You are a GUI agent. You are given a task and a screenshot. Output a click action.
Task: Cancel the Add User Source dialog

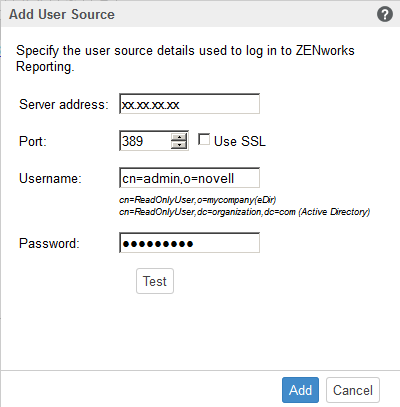pos(353,390)
